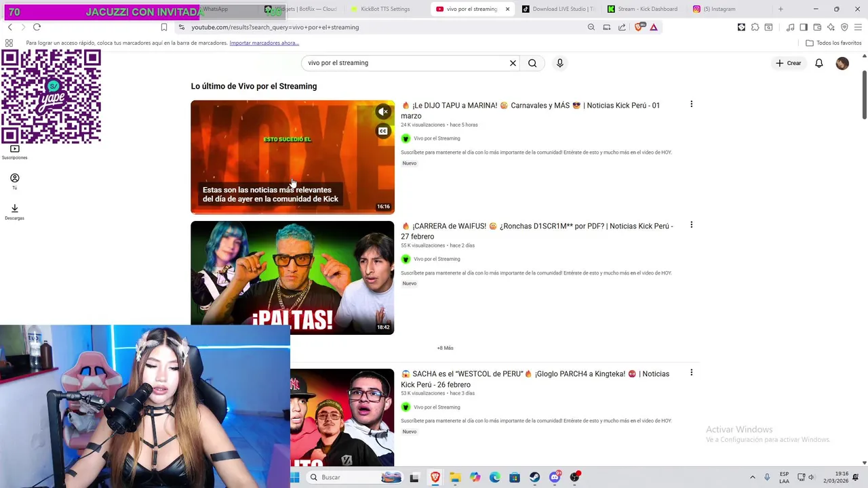This screenshot has height=488, width=868.
Task: Open Discord from the taskbar
Action: point(555,477)
